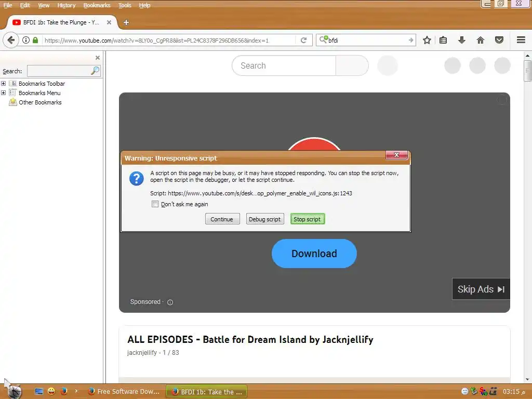532x399 pixels.
Task: Open the History menu
Action: click(x=66, y=5)
